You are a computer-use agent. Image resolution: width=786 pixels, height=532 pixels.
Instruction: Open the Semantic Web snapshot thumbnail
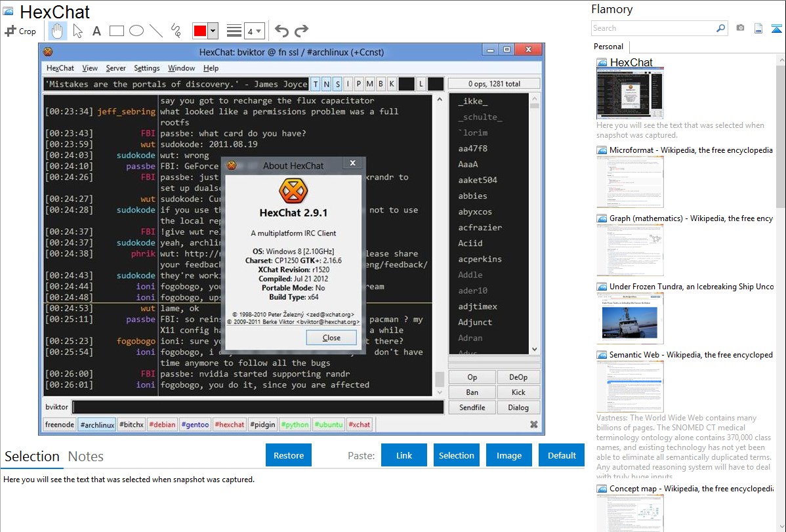pyautogui.click(x=630, y=386)
